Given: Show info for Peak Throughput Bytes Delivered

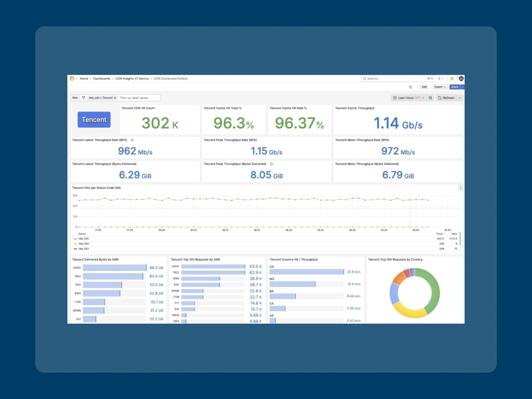Looking at the screenshot, I should tap(271, 164).
